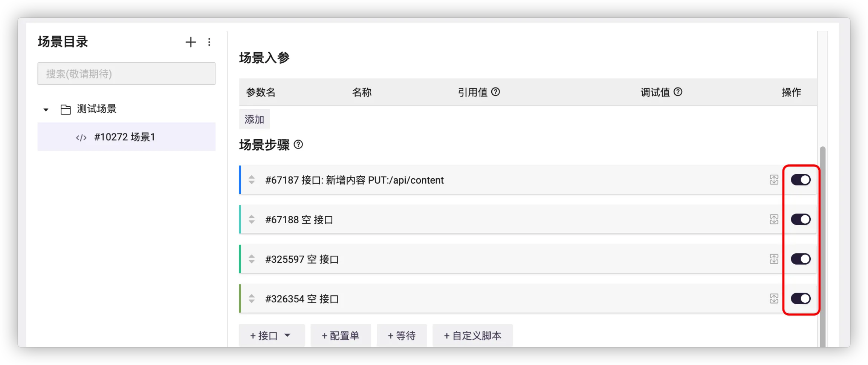Collapse the 测试场景 folder arrow

[46, 110]
